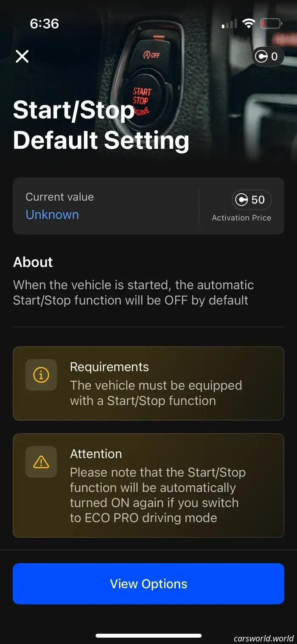Tap the View Options button

pyautogui.click(x=148, y=583)
